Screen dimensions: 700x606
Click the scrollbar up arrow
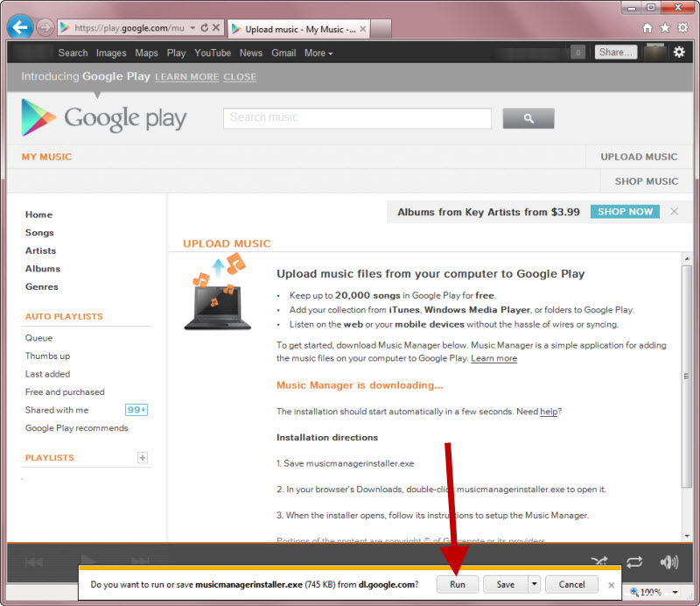[x=687, y=258]
